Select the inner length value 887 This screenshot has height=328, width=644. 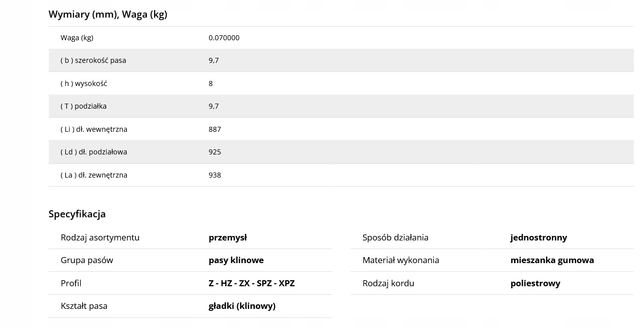tap(215, 129)
